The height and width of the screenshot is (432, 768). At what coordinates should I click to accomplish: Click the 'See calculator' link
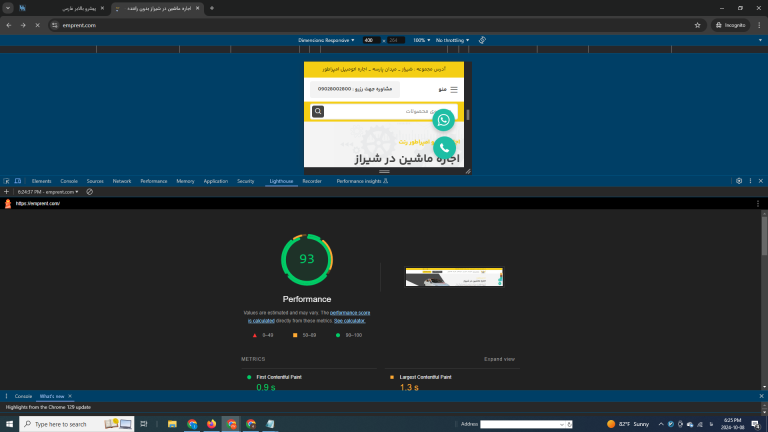[350, 321]
